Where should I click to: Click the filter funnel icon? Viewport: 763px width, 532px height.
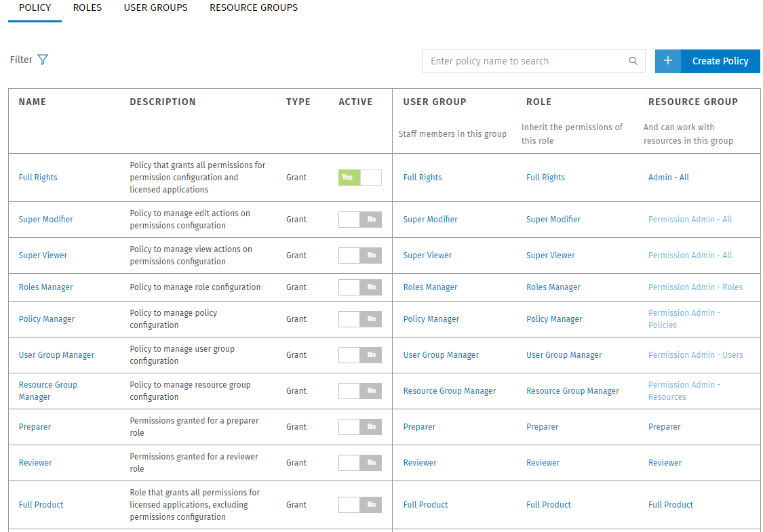(x=43, y=60)
